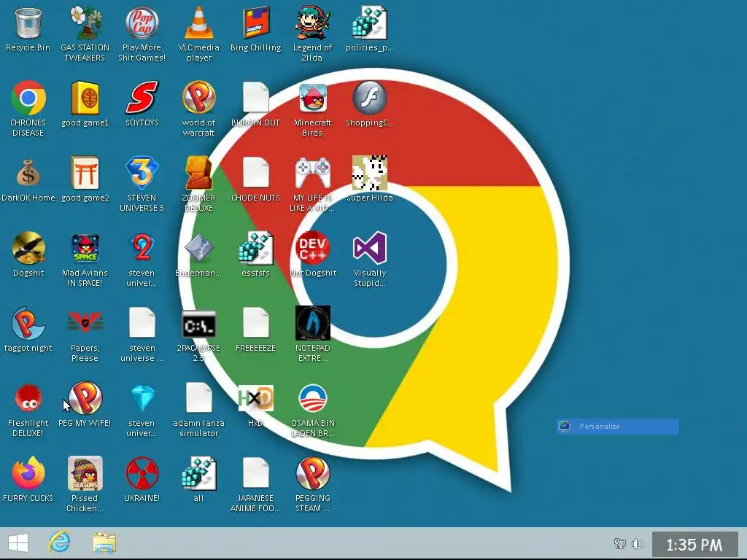
Task: Select the blank steven universe file icon
Action: coord(142,323)
